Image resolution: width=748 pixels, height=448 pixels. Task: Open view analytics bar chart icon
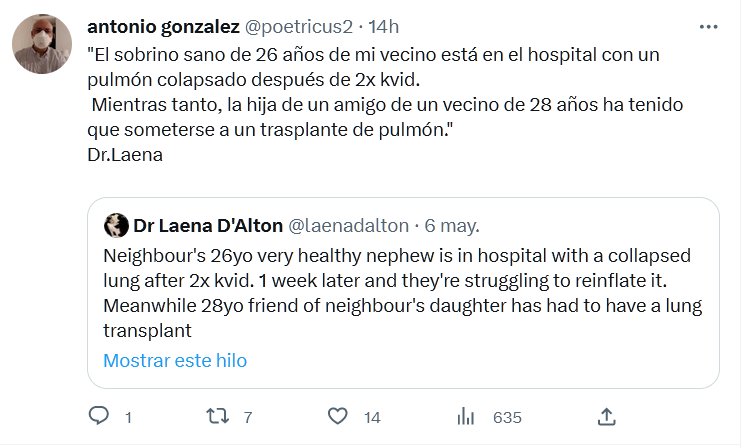click(465, 416)
